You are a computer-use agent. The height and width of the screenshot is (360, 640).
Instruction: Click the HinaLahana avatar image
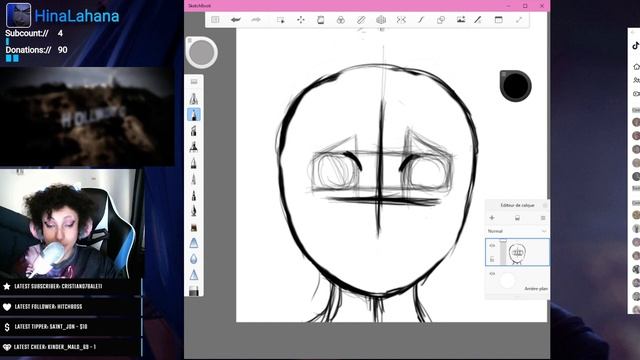18,16
